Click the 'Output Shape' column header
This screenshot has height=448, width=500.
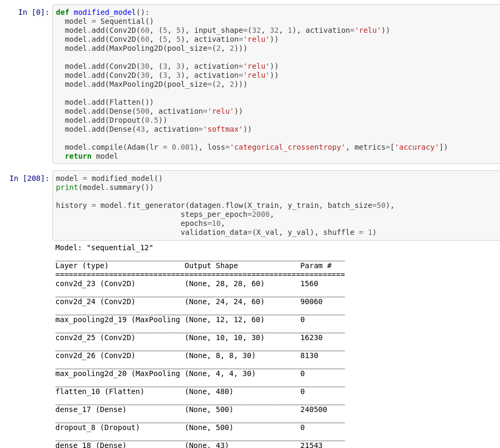(x=211, y=266)
